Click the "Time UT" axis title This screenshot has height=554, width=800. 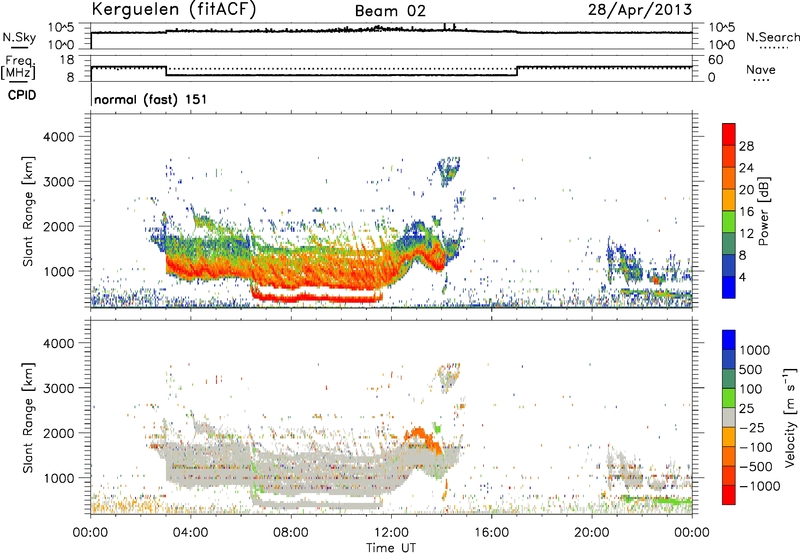click(x=391, y=547)
